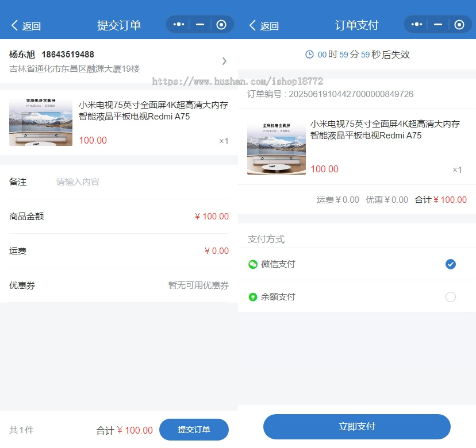Viewport: 476px width, 448px height.
Task: Click product price 100.00 on 订单支付 page
Action: pos(324,169)
